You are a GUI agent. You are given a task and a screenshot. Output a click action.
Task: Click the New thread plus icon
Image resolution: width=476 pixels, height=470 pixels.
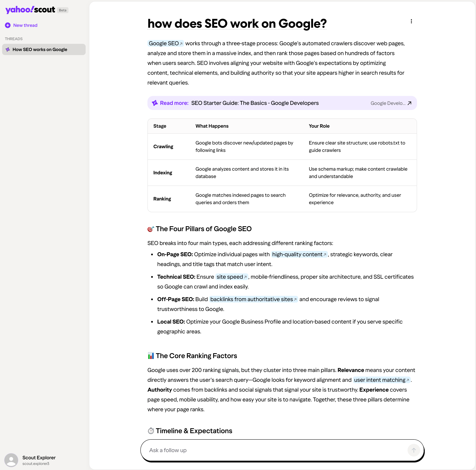8,25
